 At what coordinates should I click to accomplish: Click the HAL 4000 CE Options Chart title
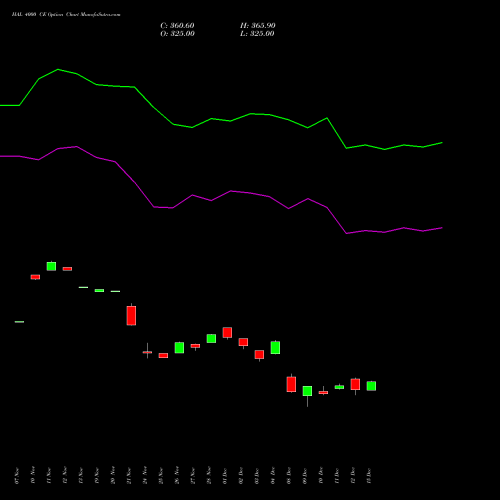tap(66, 14)
